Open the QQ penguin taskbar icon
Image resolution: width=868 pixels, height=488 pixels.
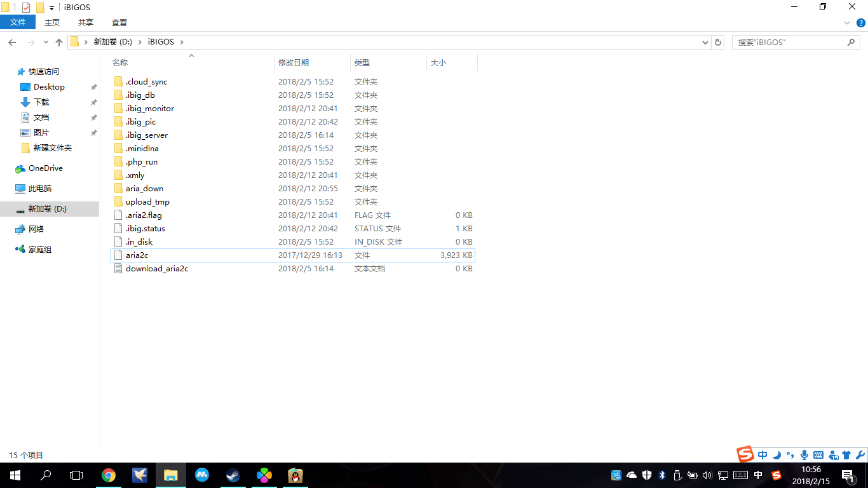[295, 475]
